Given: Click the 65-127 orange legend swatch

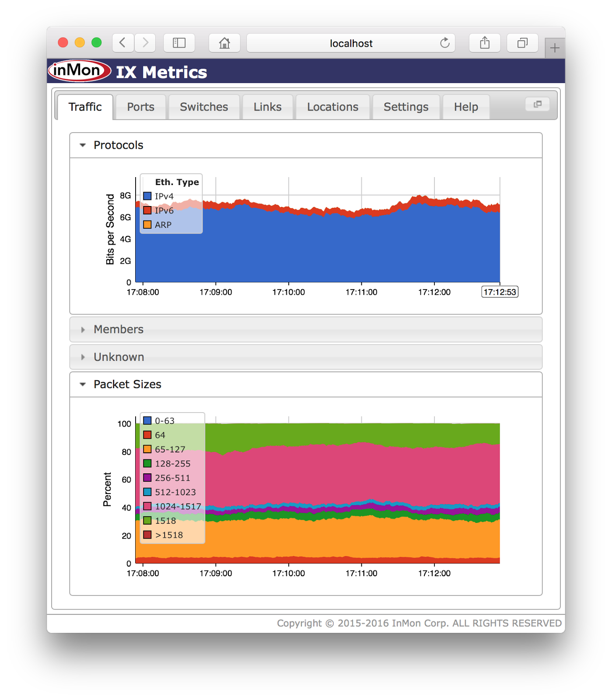Looking at the screenshot, I should coord(147,449).
